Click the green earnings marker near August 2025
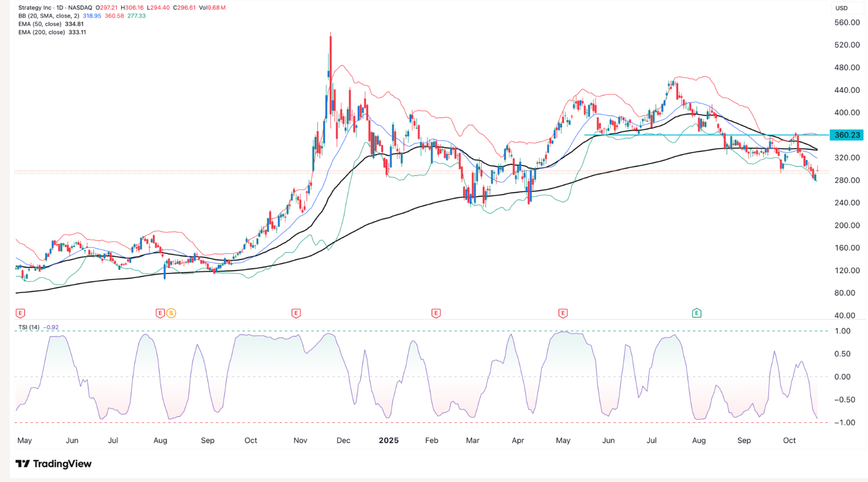This screenshot has width=868, height=482. pyautogui.click(x=697, y=313)
